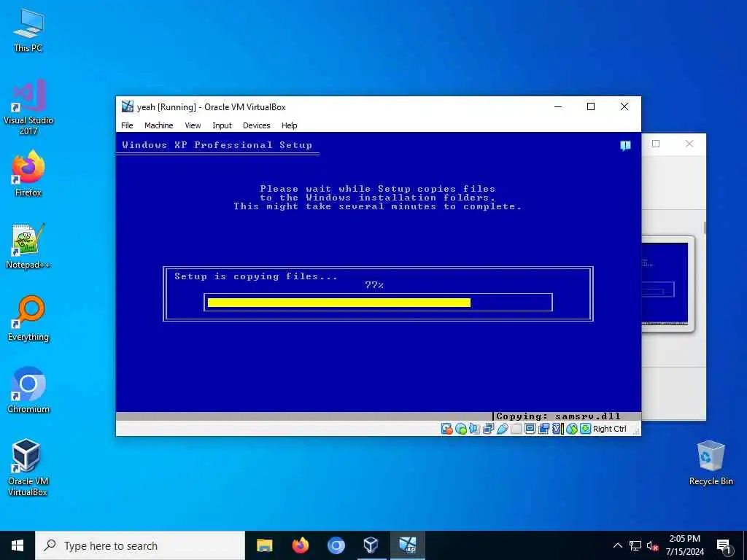Click the network icon in system tray
Screen dimensions: 747x560
pos(635,545)
